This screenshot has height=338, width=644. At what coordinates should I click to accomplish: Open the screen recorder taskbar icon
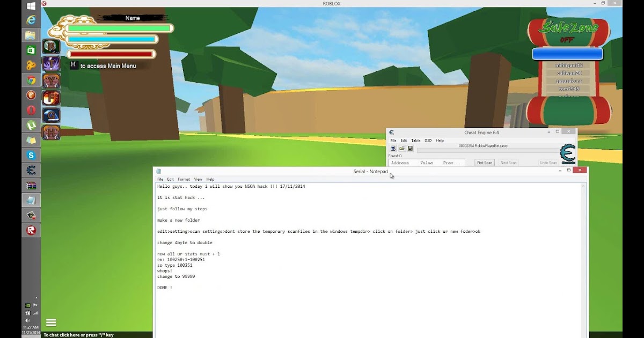click(31, 215)
